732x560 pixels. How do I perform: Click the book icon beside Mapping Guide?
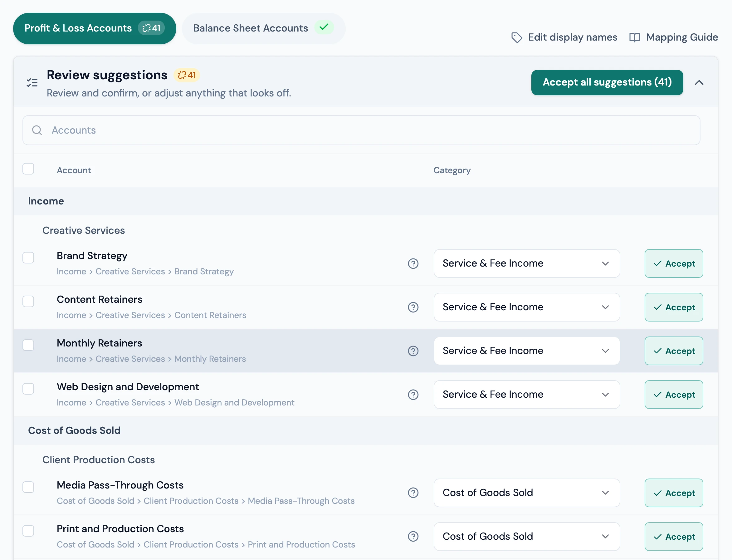tap(635, 37)
